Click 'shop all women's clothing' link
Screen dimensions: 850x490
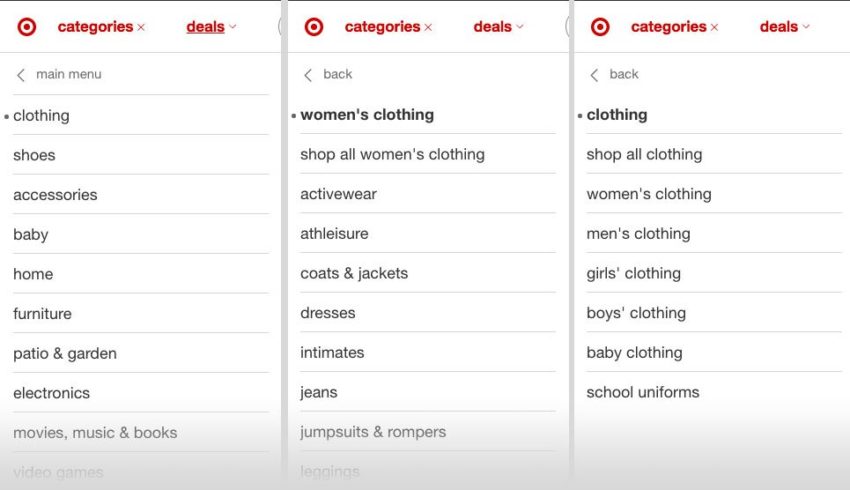(x=392, y=154)
